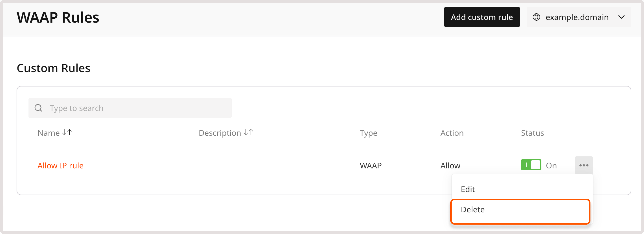
Task: Click the magnifying glass search icon
Action: point(38,108)
